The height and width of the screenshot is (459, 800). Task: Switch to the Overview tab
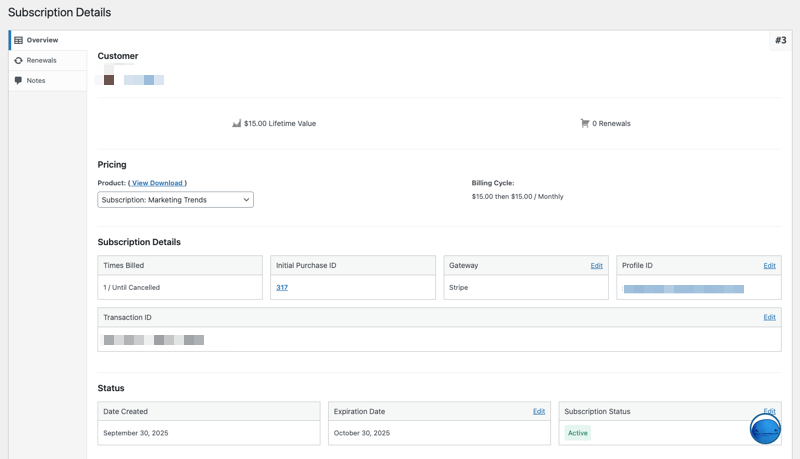[x=42, y=40]
